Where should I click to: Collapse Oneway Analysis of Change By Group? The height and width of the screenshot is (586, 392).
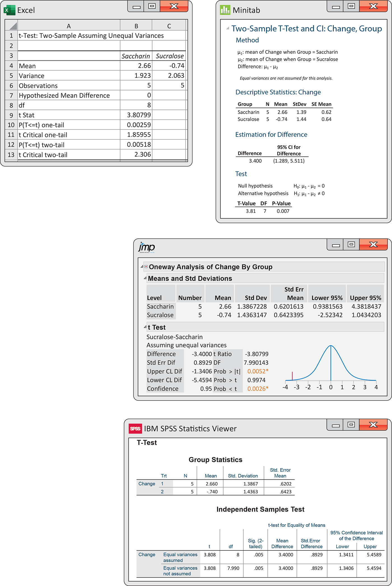coord(142,267)
